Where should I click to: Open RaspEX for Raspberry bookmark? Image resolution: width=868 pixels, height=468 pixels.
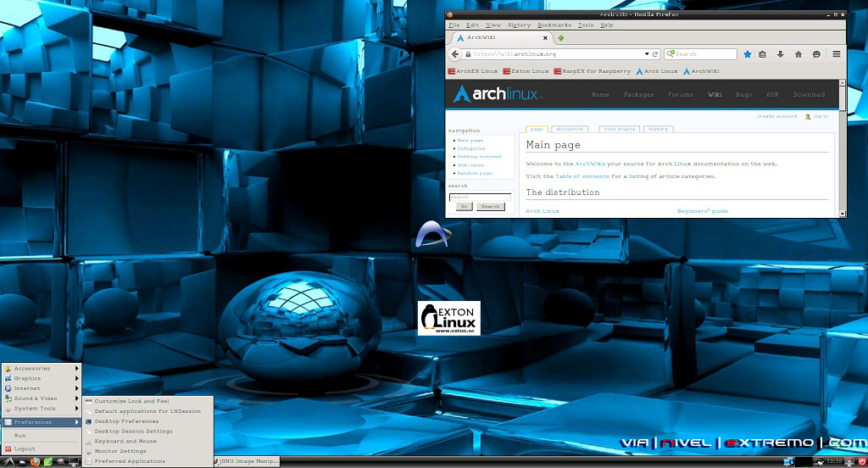593,71
